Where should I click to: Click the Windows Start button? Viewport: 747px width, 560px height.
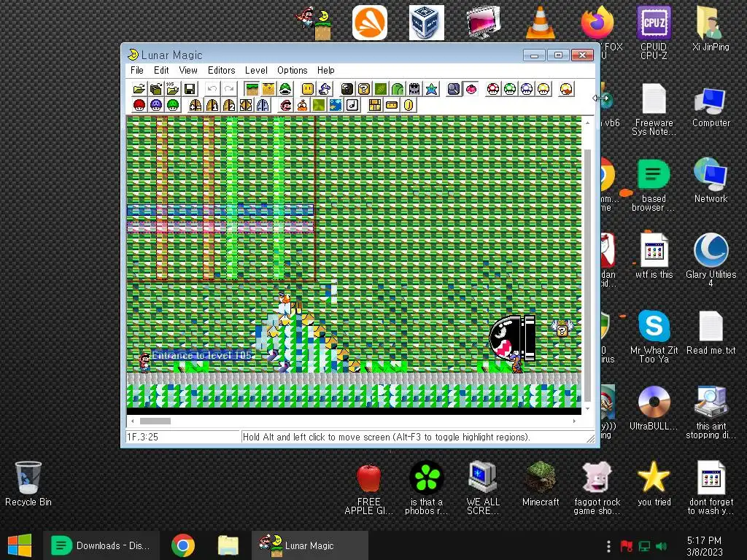click(19, 545)
